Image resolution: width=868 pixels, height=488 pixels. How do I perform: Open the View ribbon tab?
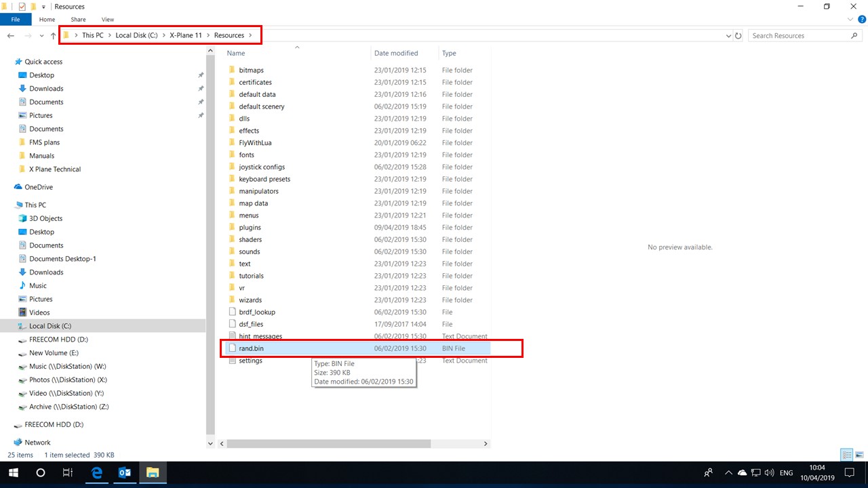107,20
